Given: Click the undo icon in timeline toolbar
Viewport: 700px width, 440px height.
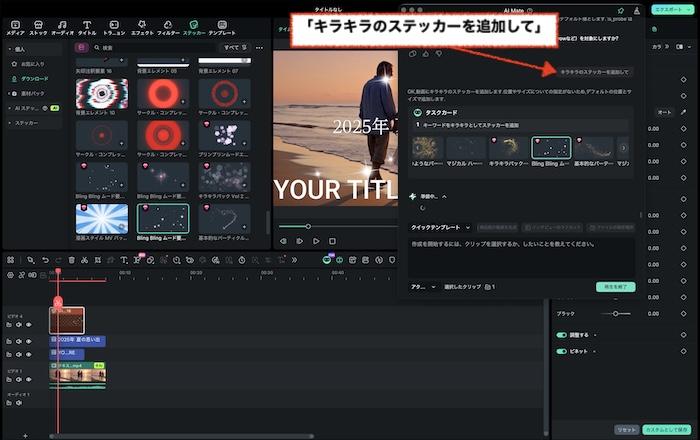Looking at the screenshot, I should click(x=45, y=260).
